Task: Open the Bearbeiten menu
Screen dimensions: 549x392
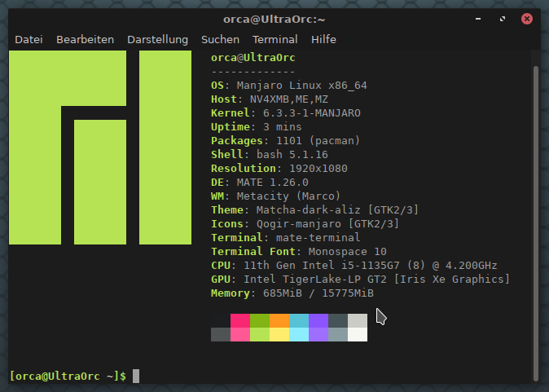Action: coord(85,40)
